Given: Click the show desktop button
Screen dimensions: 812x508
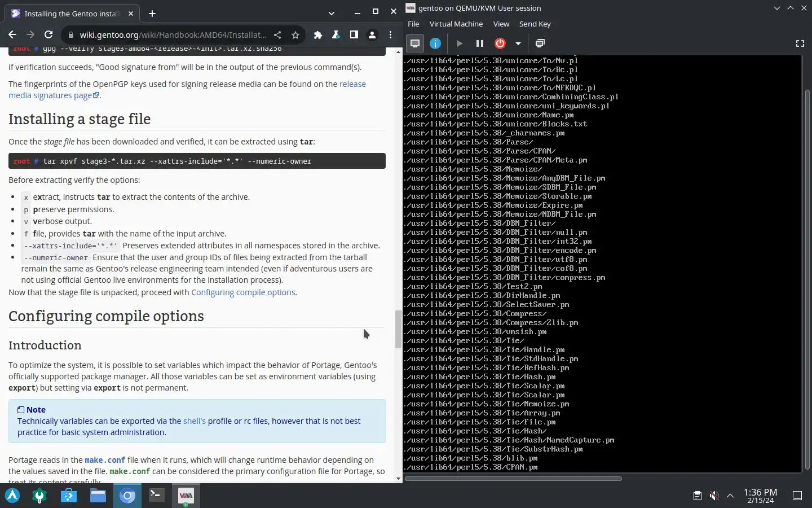Looking at the screenshot, I should 797,496.
